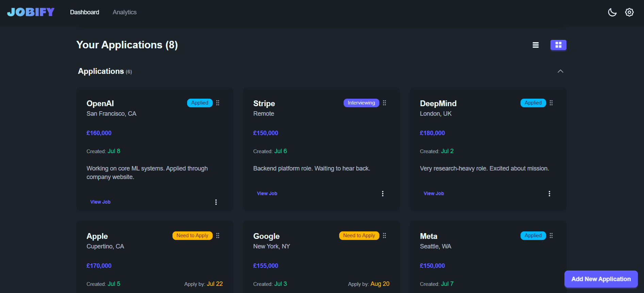The width and height of the screenshot is (644, 293).
Task: Open the Analytics tab
Action: (x=125, y=12)
